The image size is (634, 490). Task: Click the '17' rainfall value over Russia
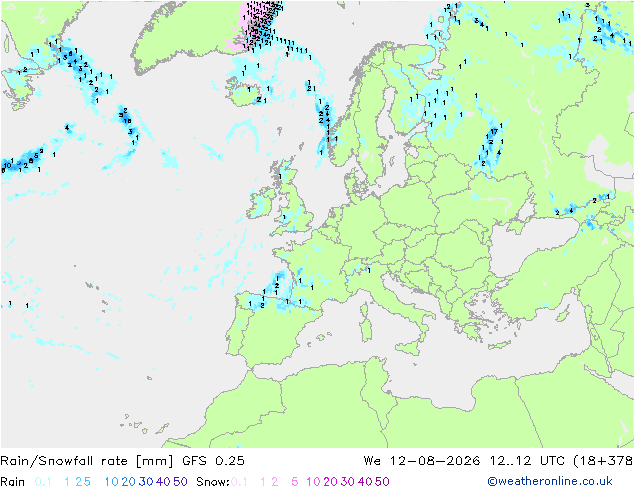pyautogui.click(x=494, y=132)
